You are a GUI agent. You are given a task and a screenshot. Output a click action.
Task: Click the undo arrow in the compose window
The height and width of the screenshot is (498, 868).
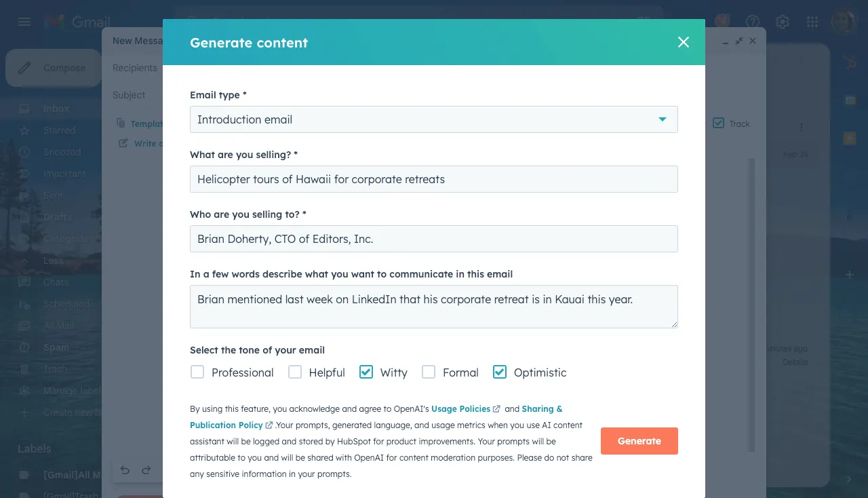click(x=125, y=470)
